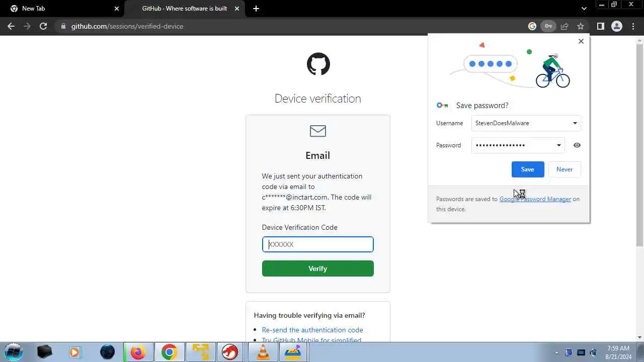Click the StevenDoesMalware username field

pos(526,123)
